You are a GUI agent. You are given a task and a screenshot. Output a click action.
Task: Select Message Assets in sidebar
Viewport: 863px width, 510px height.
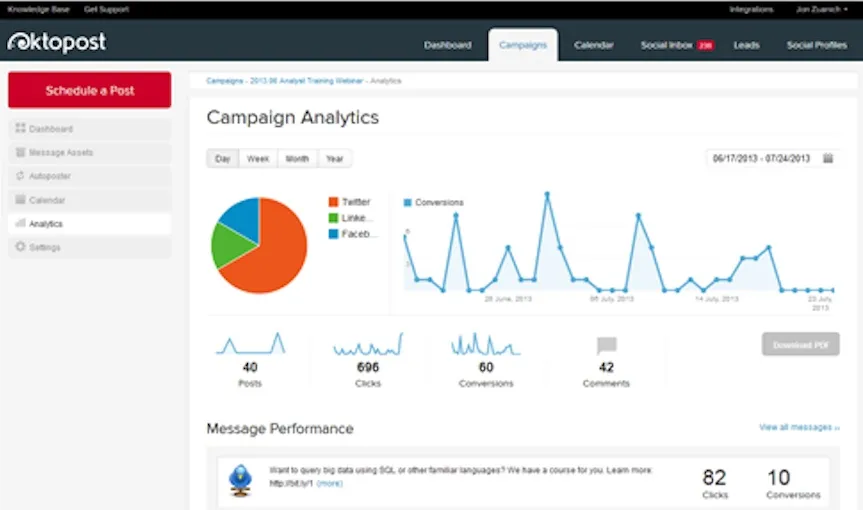click(90, 152)
